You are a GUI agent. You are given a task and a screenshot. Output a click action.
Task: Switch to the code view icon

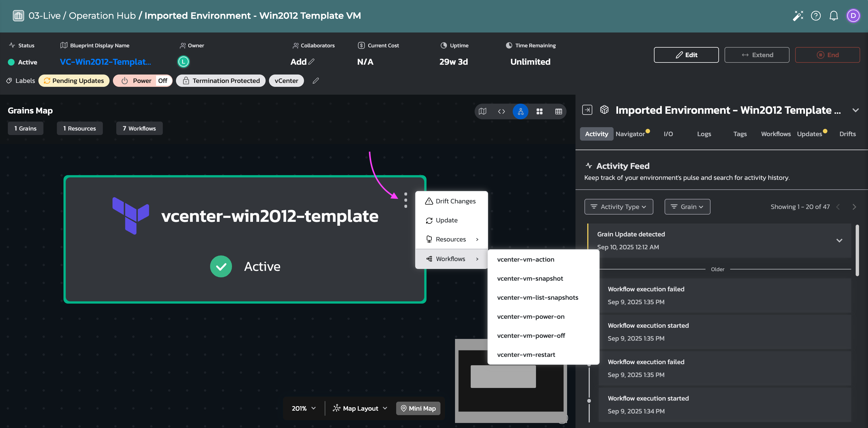click(x=501, y=111)
